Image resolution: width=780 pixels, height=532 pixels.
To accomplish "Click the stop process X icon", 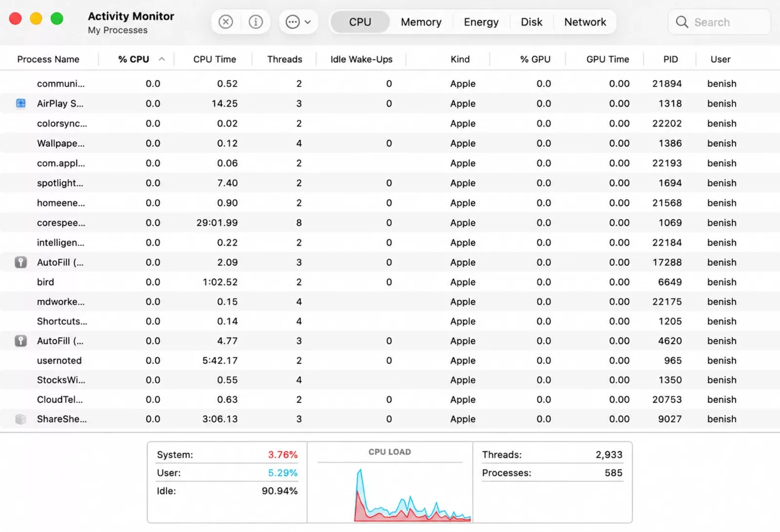I will (226, 22).
